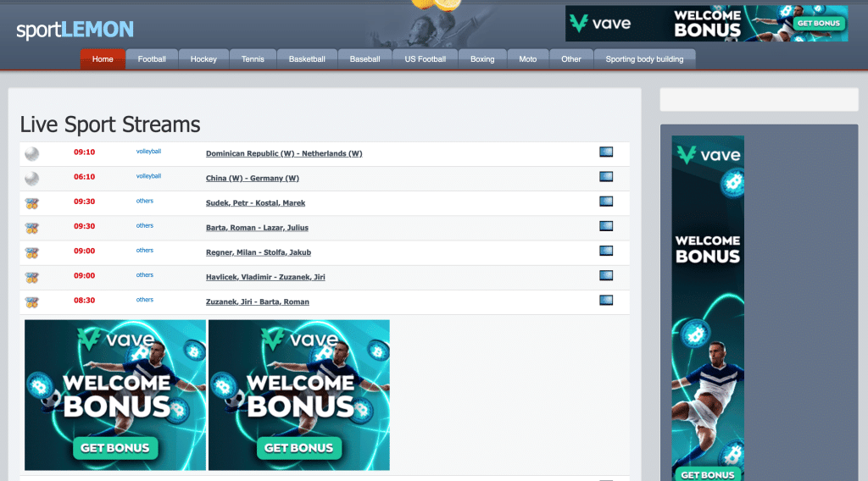
Task: Select the Tennis tab
Action: click(x=253, y=59)
